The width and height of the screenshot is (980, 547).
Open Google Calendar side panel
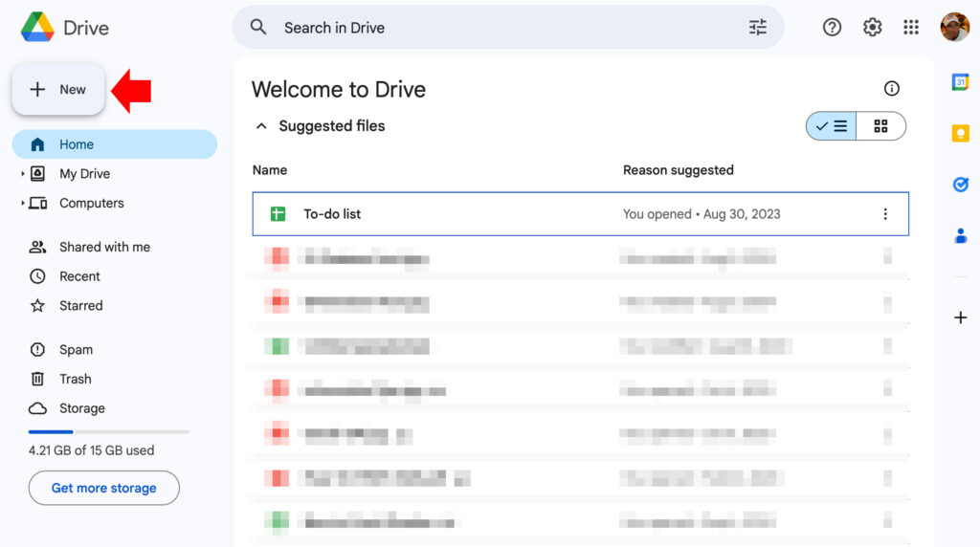tap(961, 82)
